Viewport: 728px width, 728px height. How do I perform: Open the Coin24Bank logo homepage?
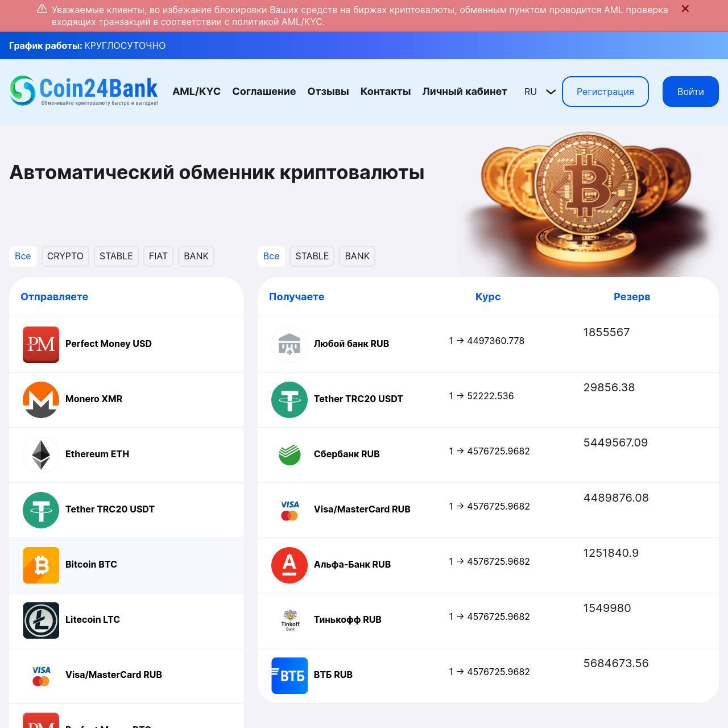[x=84, y=91]
